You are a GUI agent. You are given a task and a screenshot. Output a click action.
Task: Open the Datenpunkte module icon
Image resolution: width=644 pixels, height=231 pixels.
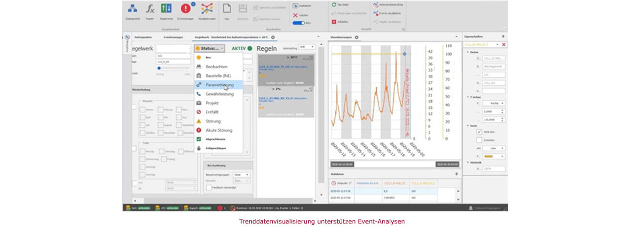click(x=132, y=9)
